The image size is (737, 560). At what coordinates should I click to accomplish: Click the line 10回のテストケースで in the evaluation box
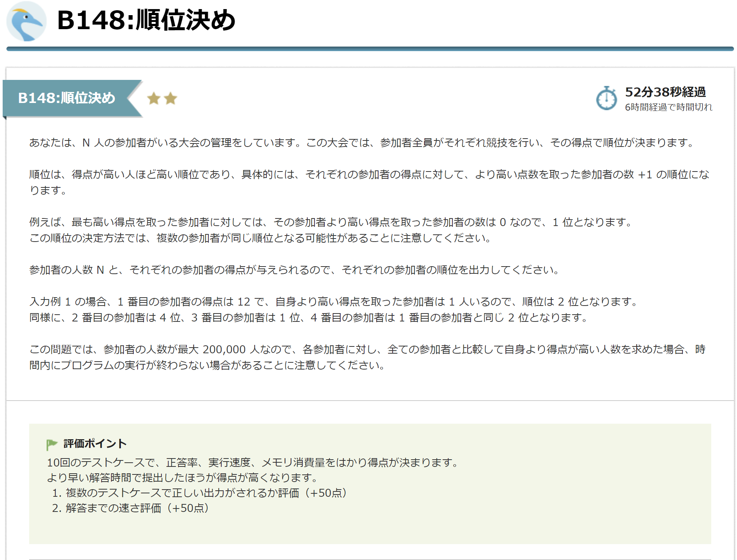click(x=253, y=463)
